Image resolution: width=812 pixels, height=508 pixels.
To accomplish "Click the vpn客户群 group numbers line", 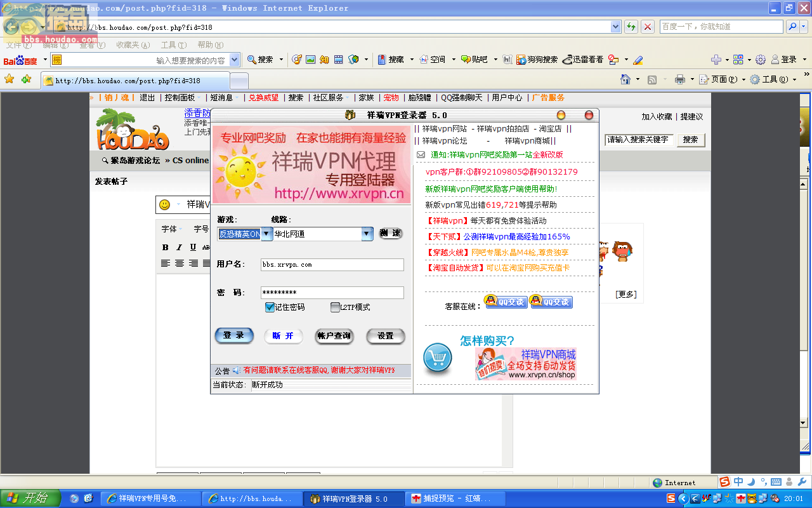I will [x=501, y=172].
